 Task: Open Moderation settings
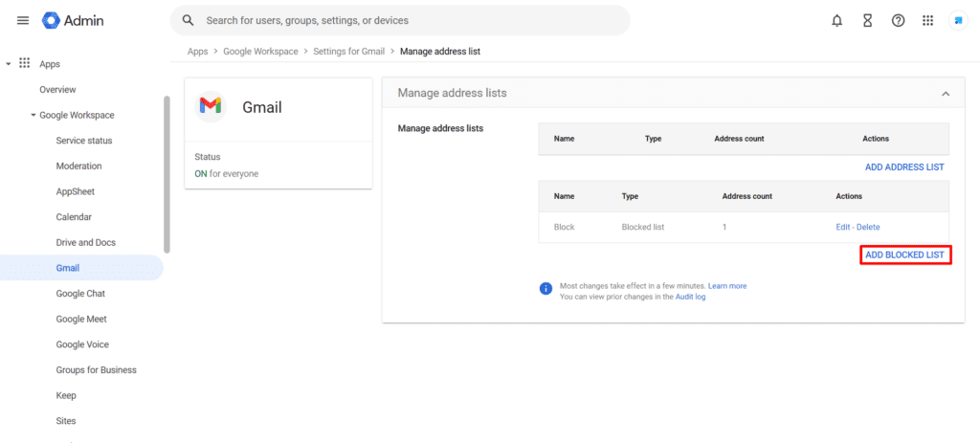(78, 166)
